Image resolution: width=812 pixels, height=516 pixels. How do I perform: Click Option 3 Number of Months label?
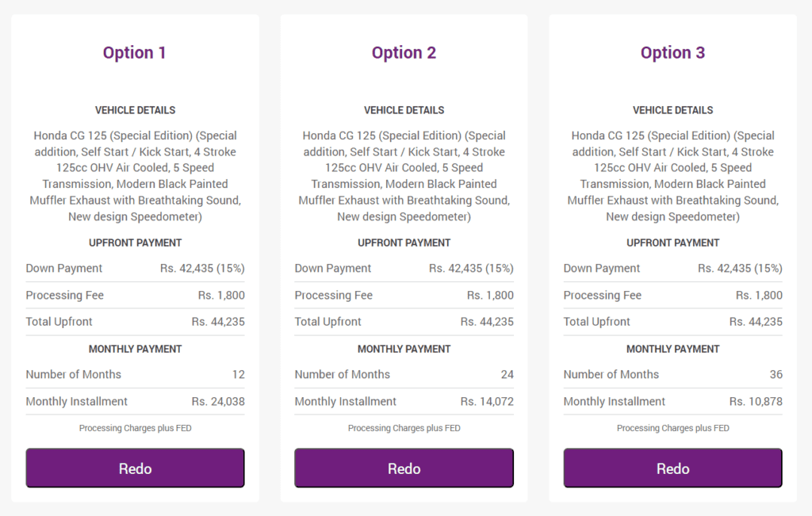click(x=611, y=374)
